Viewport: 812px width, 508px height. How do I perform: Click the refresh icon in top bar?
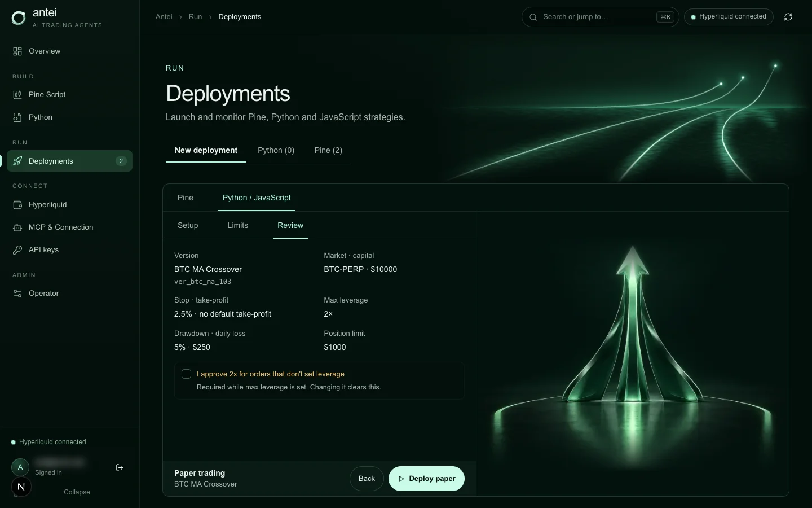pos(788,17)
